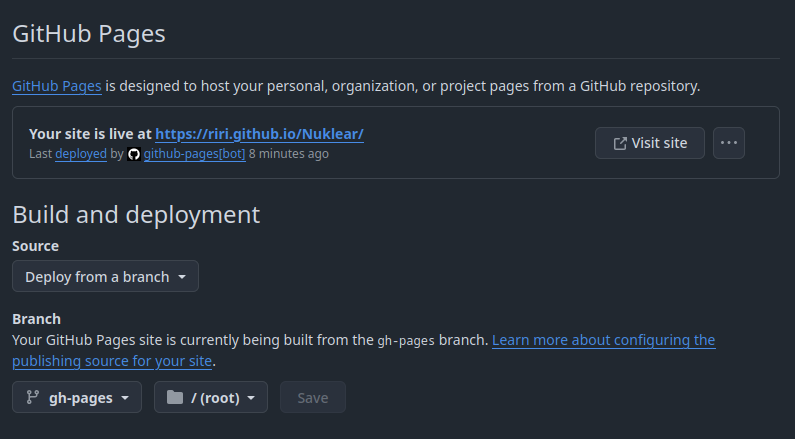Click the Source label
Viewport: 795px width, 439px height.
click(x=35, y=246)
